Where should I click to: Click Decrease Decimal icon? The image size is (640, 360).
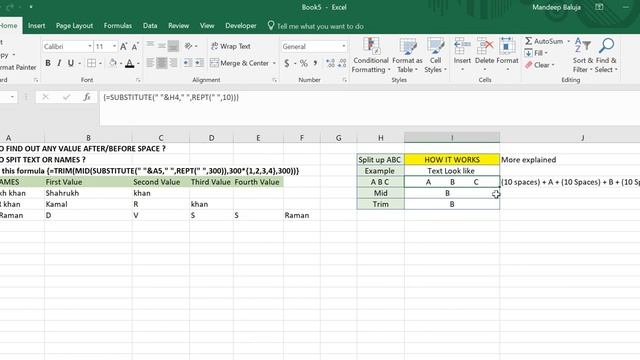342,63
